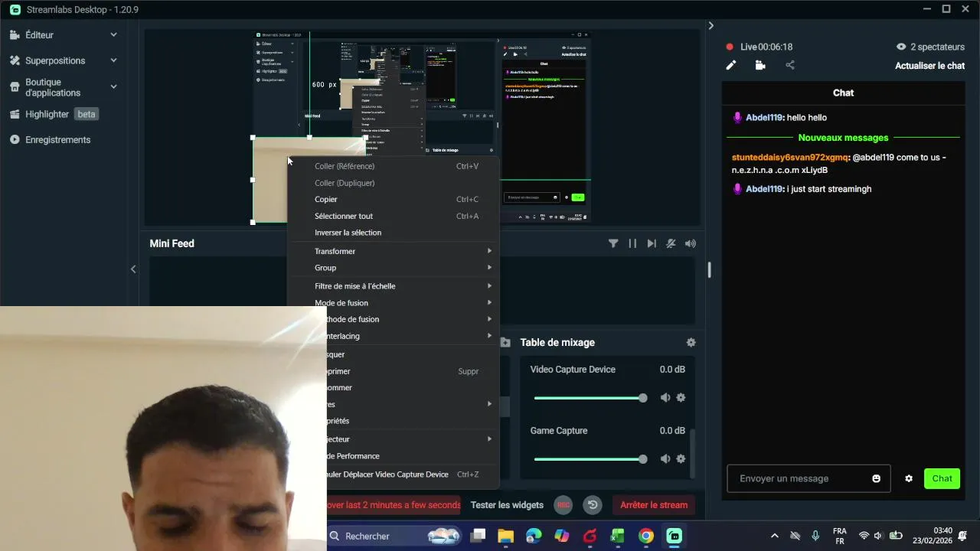Open chat settings gear icon

pos(909,479)
